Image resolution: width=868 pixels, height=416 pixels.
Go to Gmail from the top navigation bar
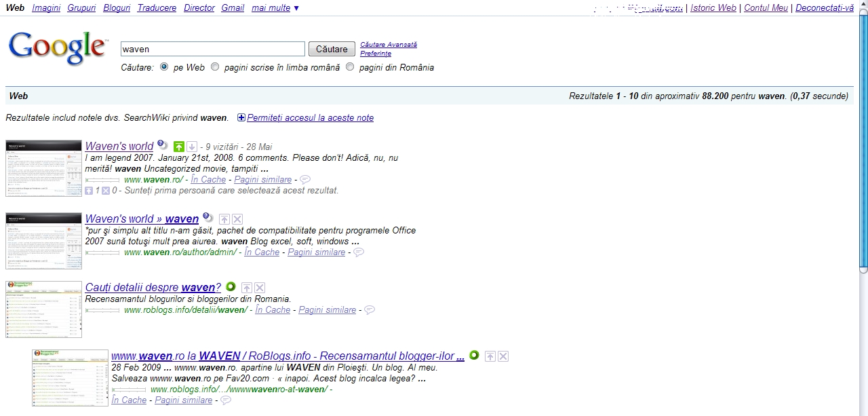[233, 8]
